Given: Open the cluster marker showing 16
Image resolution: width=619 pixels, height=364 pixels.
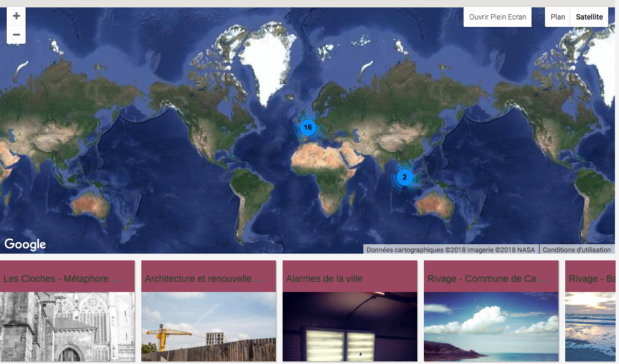Looking at the screenshot, I should coord(307,127).
